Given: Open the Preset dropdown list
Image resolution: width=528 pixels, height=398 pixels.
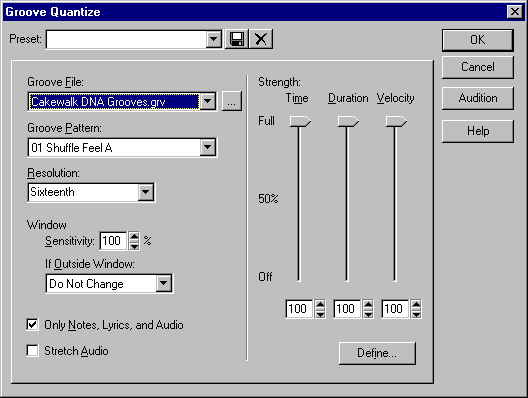Looking at the screenshot, I should point(213,39).
